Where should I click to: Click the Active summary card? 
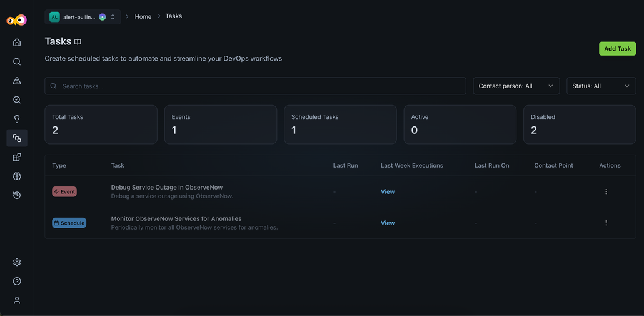(x=460, y=125)
